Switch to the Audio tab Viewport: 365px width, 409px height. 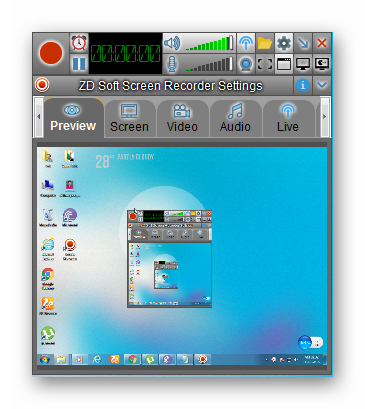(x=235, y=118)
